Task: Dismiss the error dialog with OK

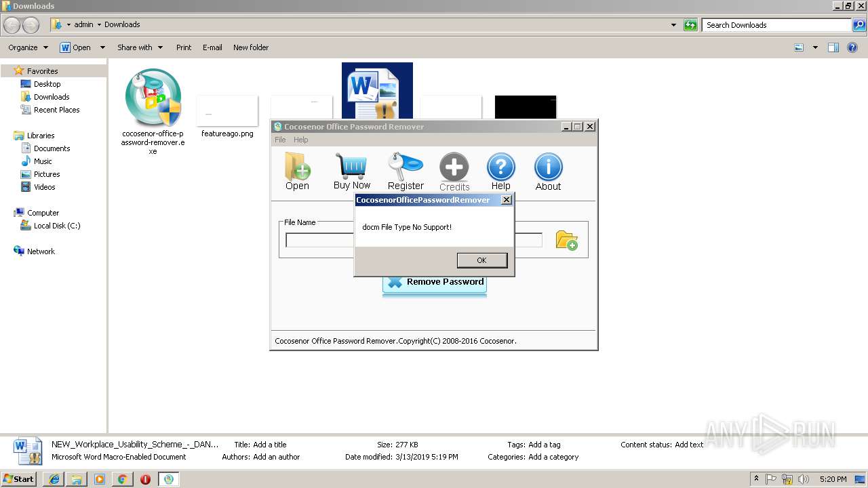Action: (x=481, y=260)
